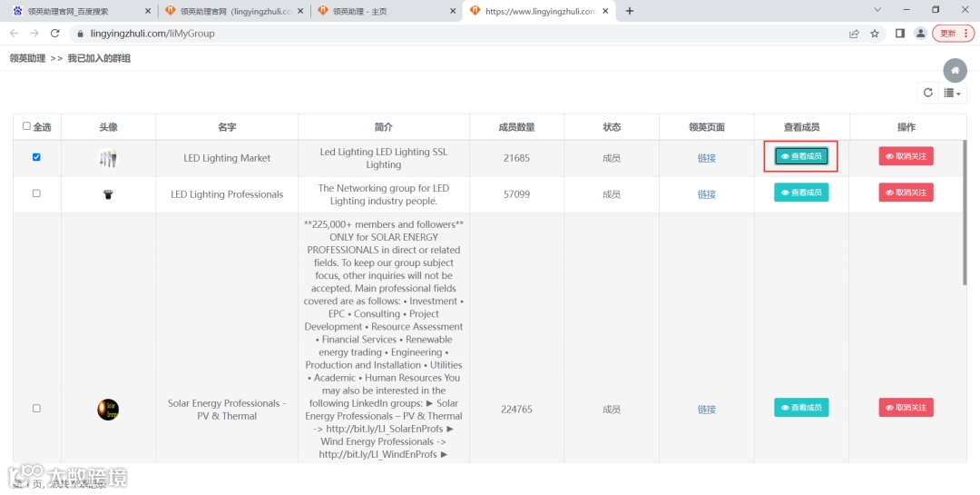Check the Solar Energy Professionals row checkbox
This screenshot has height=495, width=980.
click(x=36, y=408)
